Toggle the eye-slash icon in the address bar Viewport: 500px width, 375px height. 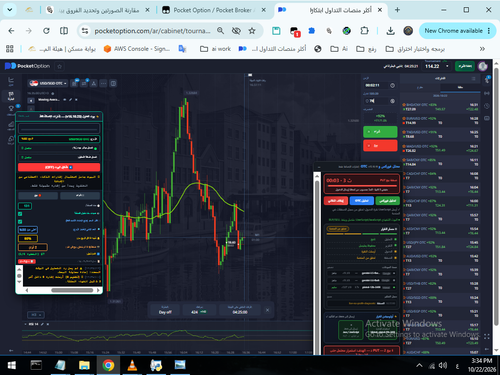click(x=236, y=31)
